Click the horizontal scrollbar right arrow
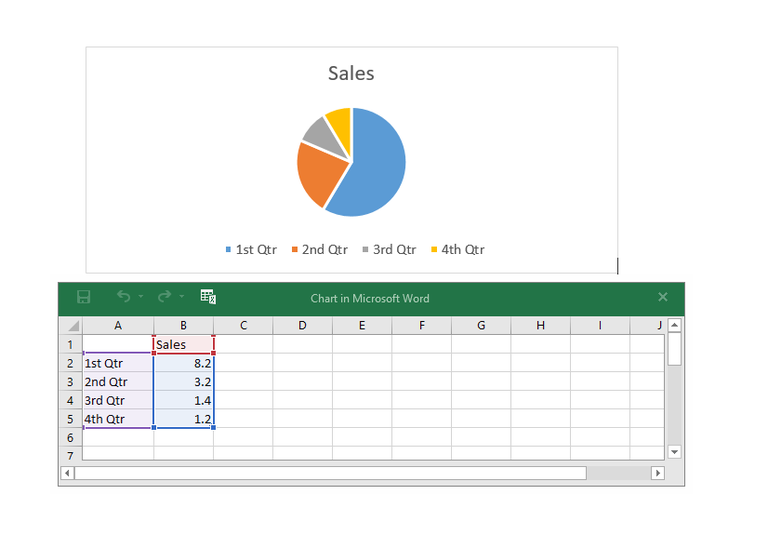The height and width of the screenshot is (548, 768). [657, 473]
